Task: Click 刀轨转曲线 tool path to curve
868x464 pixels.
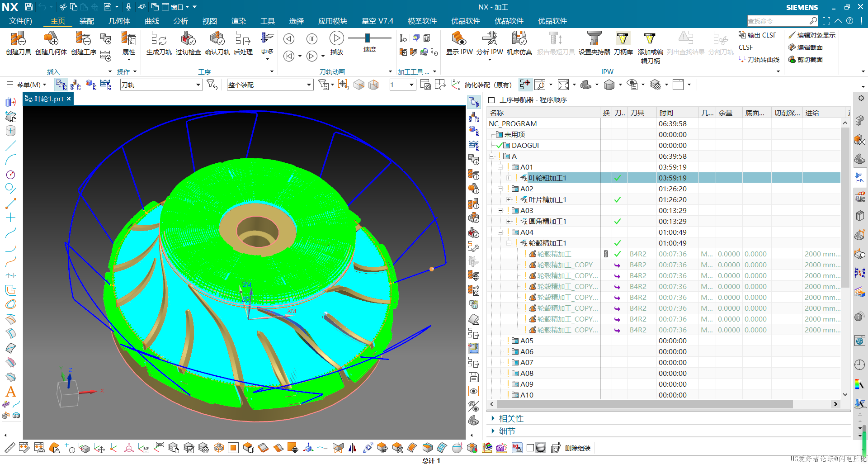Action: pos(759,59)
